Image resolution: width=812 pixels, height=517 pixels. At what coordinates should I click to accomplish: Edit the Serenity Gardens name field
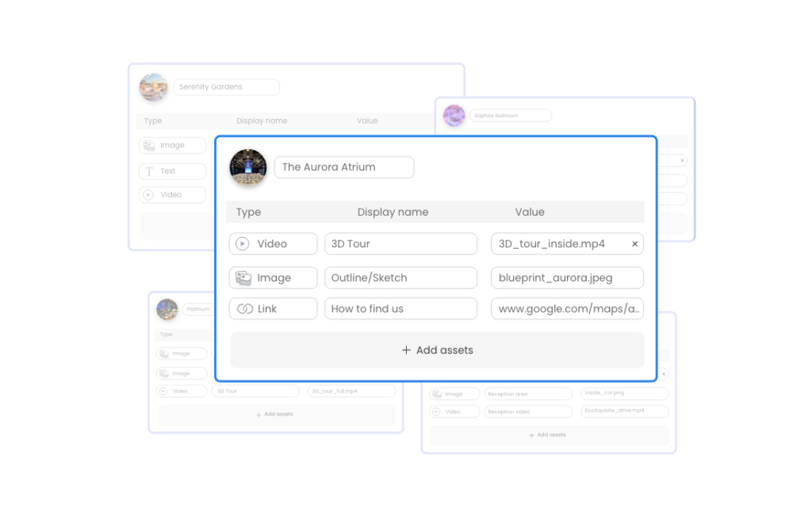click(x=226, y=87)
